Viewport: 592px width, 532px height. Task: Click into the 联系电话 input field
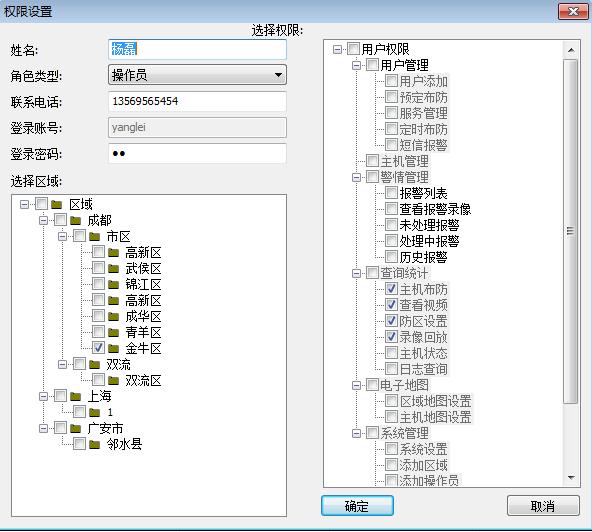click(x=197, y=101)
